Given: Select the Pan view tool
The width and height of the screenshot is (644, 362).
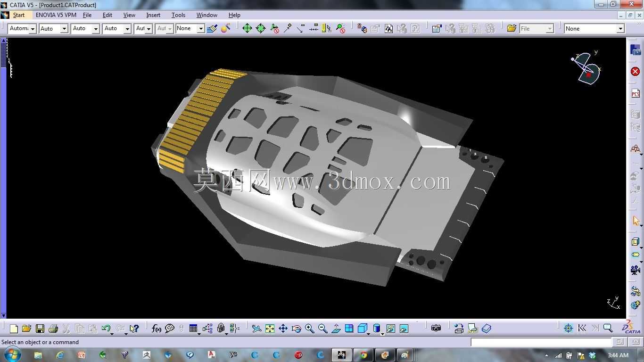Looking at the screenshot, I should (x=283, y=329).
